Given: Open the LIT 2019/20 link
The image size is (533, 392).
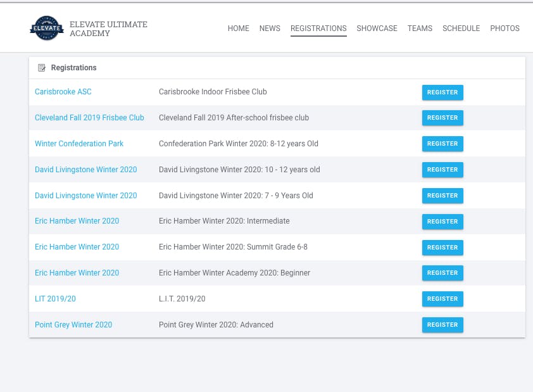Looking at the screenshot, I should tap(56, 299).
